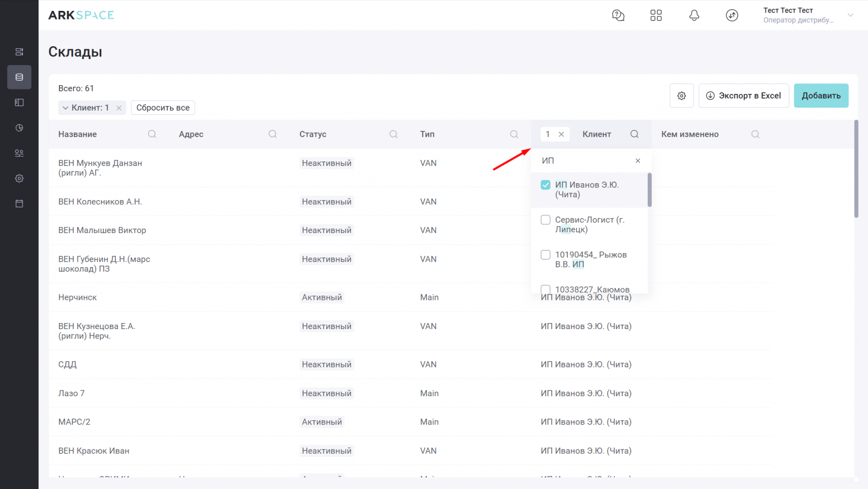Open the sidebar calendar icon
This screenshot has width=868, height=489.
click(19, 204)
